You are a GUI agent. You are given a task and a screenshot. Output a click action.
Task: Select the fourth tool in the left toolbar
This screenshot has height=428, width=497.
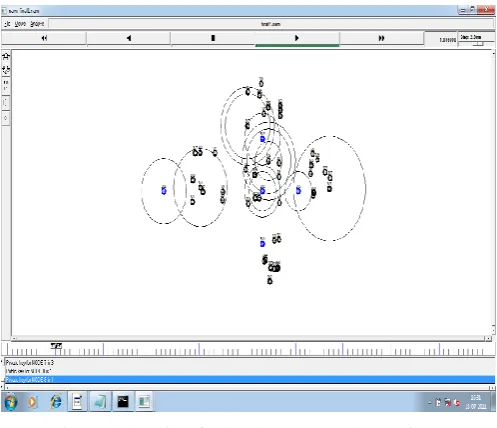[x=6, y=103]
